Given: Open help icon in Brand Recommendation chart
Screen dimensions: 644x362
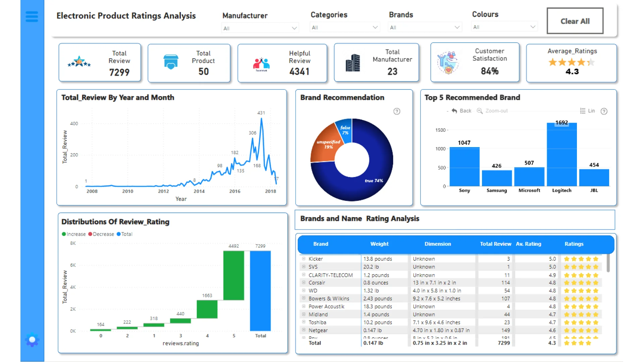Looking at the screenshot, I should (397, 111).
